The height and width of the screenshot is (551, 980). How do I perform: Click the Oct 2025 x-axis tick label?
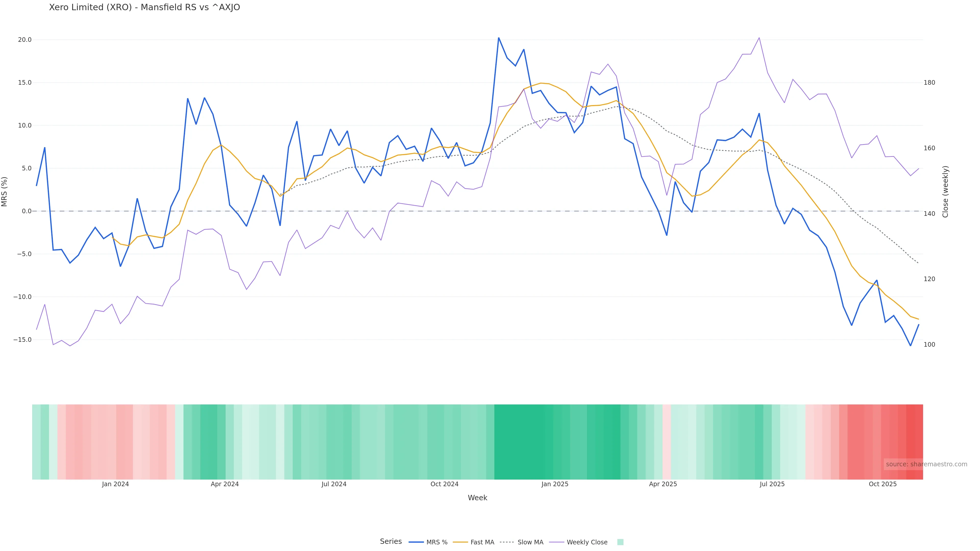[x=883, y=484]
